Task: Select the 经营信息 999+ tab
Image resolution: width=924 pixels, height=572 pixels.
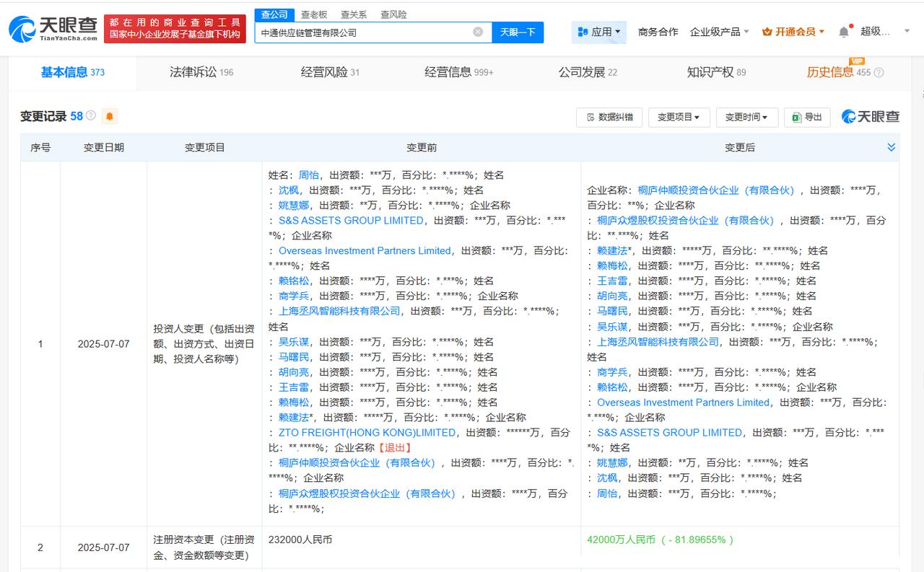Action: [459, 72]
